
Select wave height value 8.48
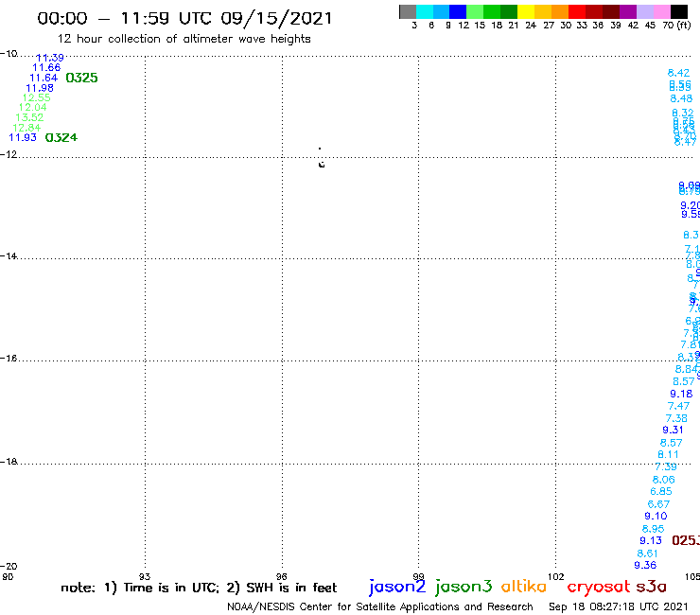(681, 98)
